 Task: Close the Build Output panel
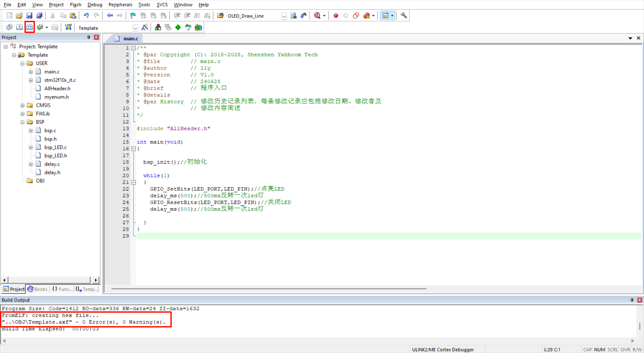[640, 300]
